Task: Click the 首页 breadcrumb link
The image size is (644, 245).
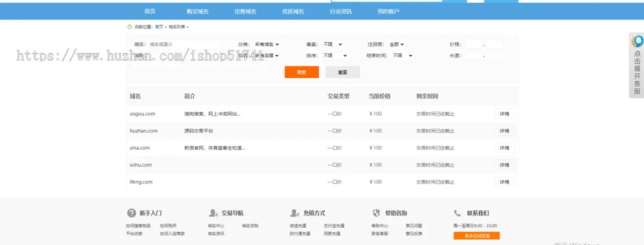Action: coord(159,26)
